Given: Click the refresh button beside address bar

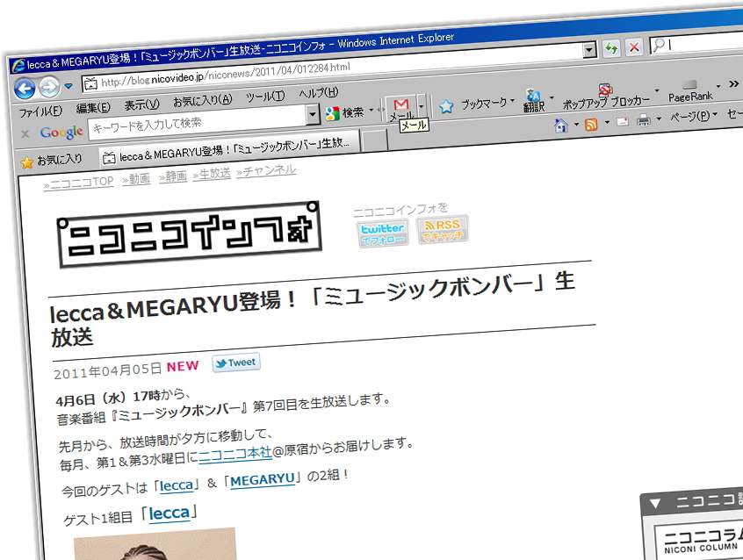Looking at the screenshot, I should coord(611,48).
